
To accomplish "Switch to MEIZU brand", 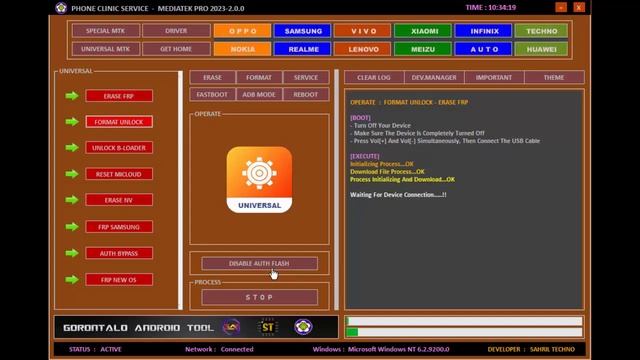I will pos(423,49).
